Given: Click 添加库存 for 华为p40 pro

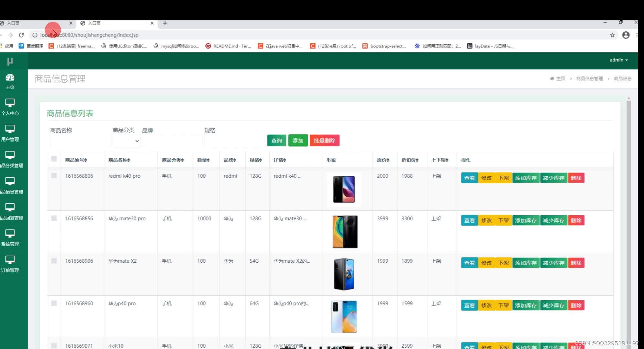Looking at the screenshot, I should pyautogui.click(x=526, y=305).
